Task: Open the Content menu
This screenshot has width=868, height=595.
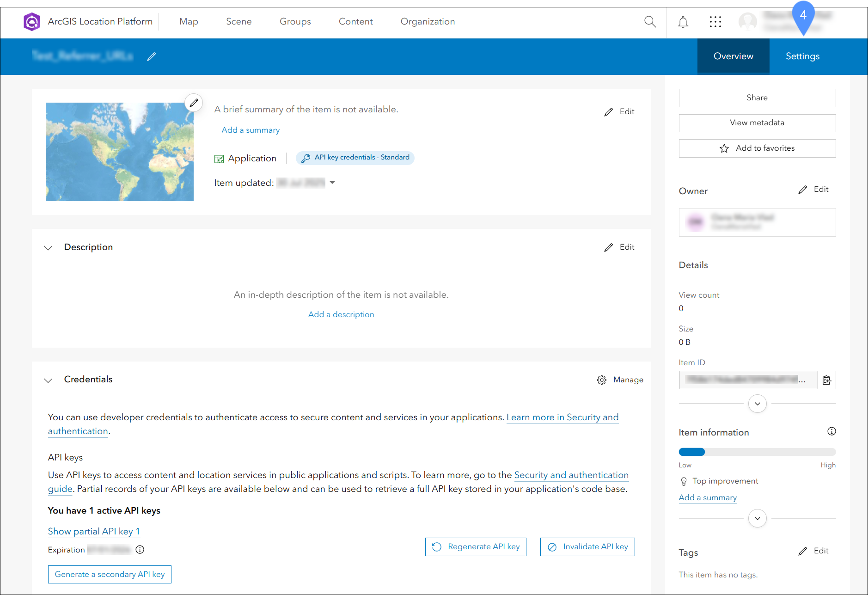Action: 355,22
